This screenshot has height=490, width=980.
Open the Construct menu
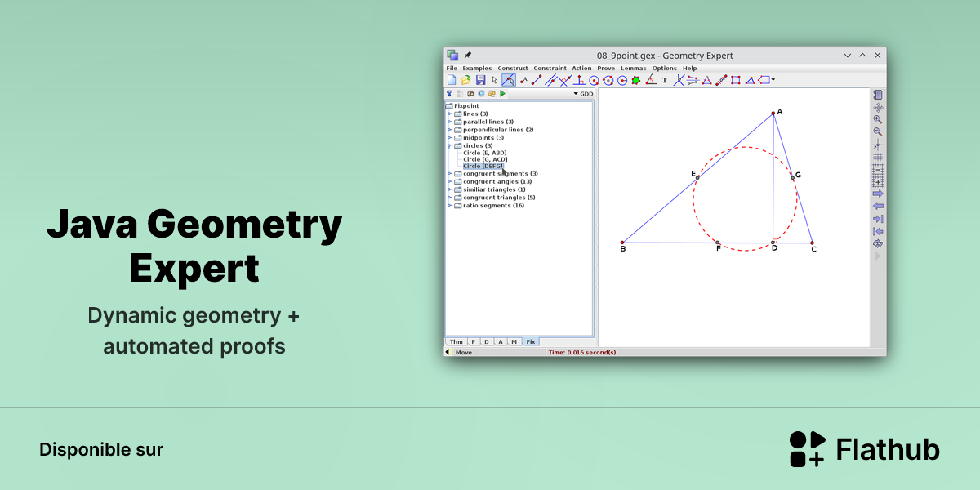[x=513, y=68]
